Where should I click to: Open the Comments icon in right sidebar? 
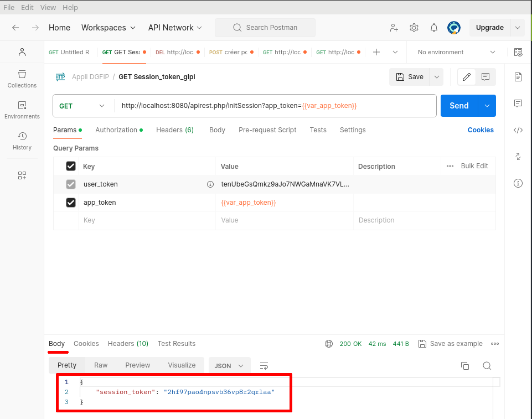click(x=518, y=103)
